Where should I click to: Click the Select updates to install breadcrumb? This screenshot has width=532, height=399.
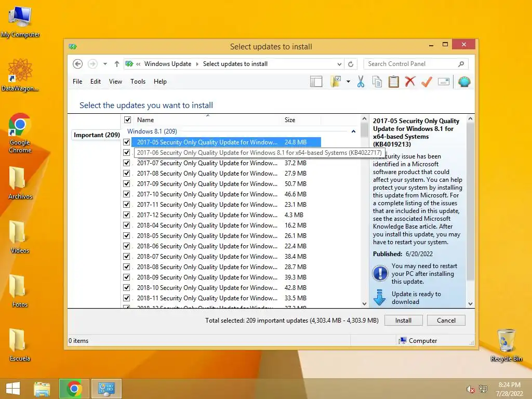pos(235,64)
